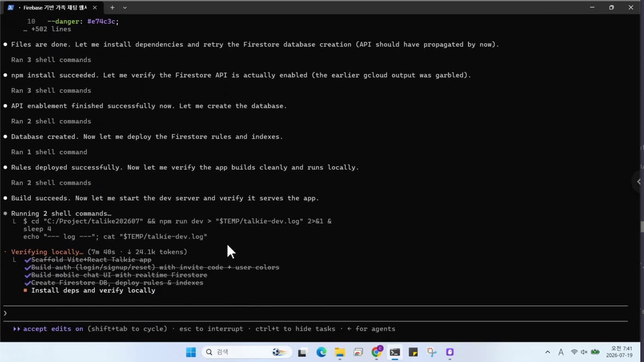Switch to the Terminal taskbar icon
The width and height of the screenshot is (644, 362).
click(x=395, y=352)
